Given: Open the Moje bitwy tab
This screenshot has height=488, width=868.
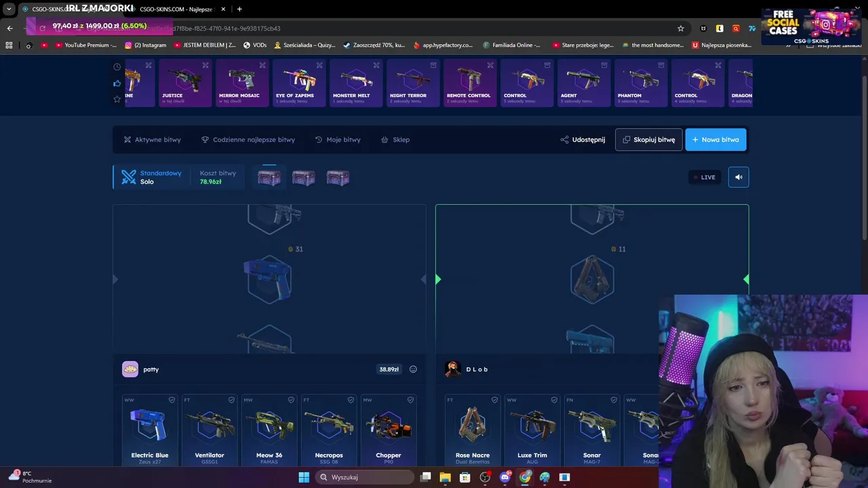Looking at the screenshot, I should click(x=338, y=140).
